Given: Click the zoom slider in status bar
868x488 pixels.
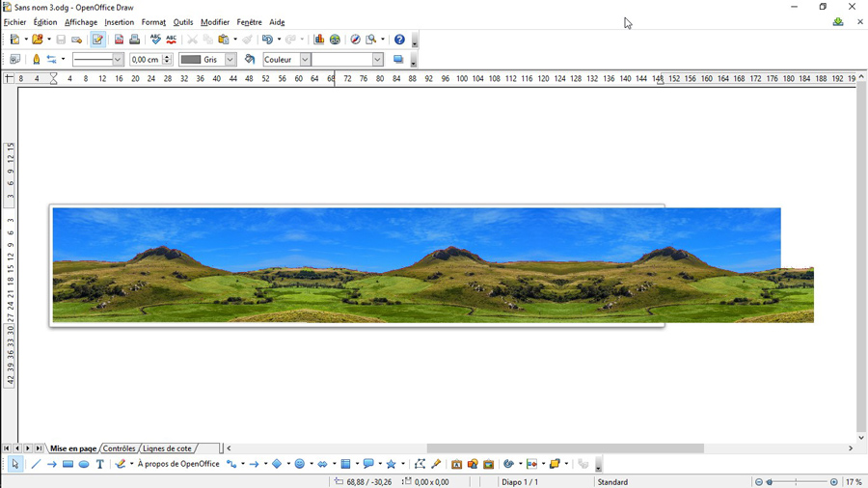Looking at the screenshot, I should pos(797,482).
